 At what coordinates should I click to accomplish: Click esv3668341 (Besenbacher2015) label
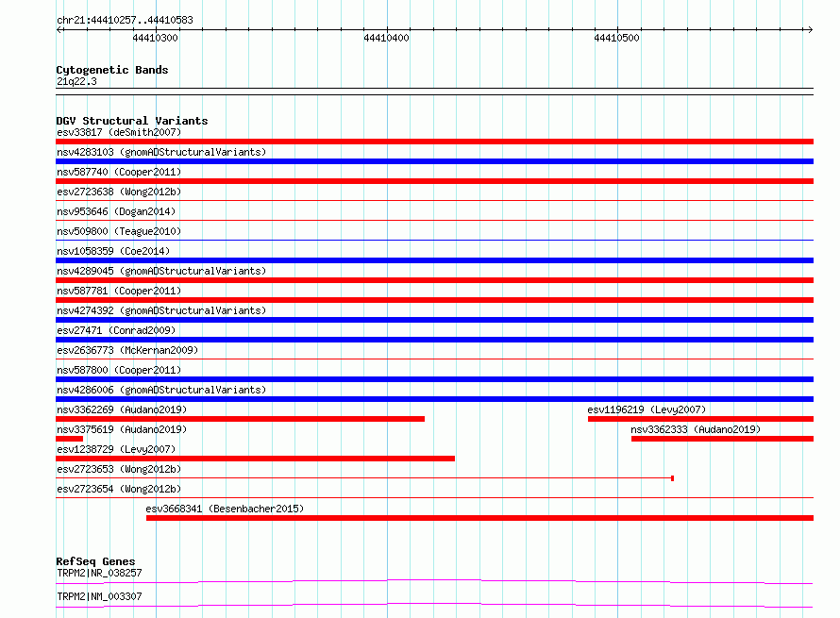point(225,509)
